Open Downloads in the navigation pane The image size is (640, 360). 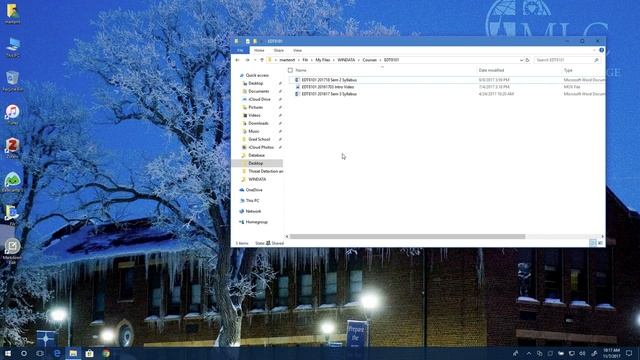[x=258, y=123]
